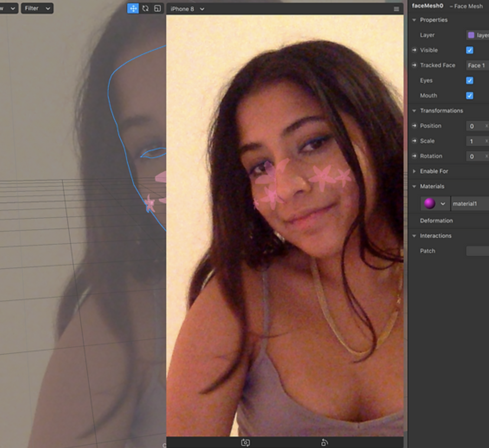Select the move/translate manipulator tool
The height and width of the screenshot is (448, 489).
[x=133, y=8]
